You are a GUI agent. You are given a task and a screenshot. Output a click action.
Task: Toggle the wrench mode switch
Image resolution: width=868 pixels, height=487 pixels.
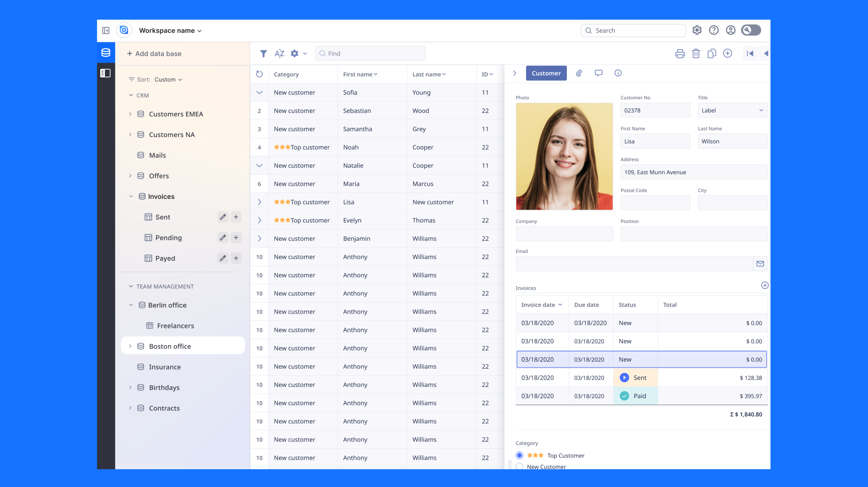coord(751,30)
